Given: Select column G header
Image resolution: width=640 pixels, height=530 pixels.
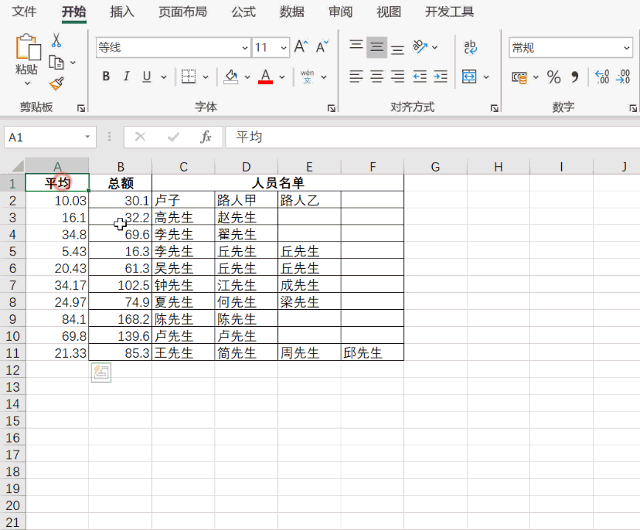Looking at the screenshot, I should point(436,166).
